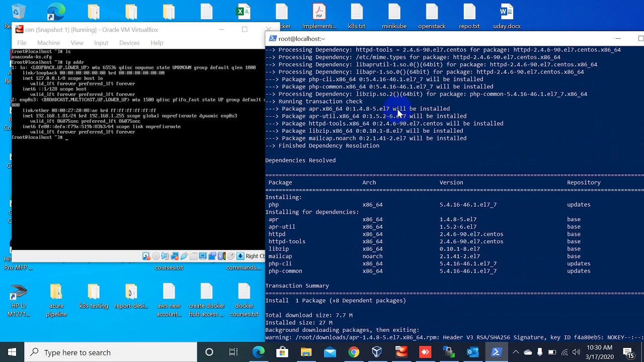The height and width of the screenshot is (362, 644).
Task: Click the mouse integration icon in VirtualBox status bar
Action: (231, 256)
